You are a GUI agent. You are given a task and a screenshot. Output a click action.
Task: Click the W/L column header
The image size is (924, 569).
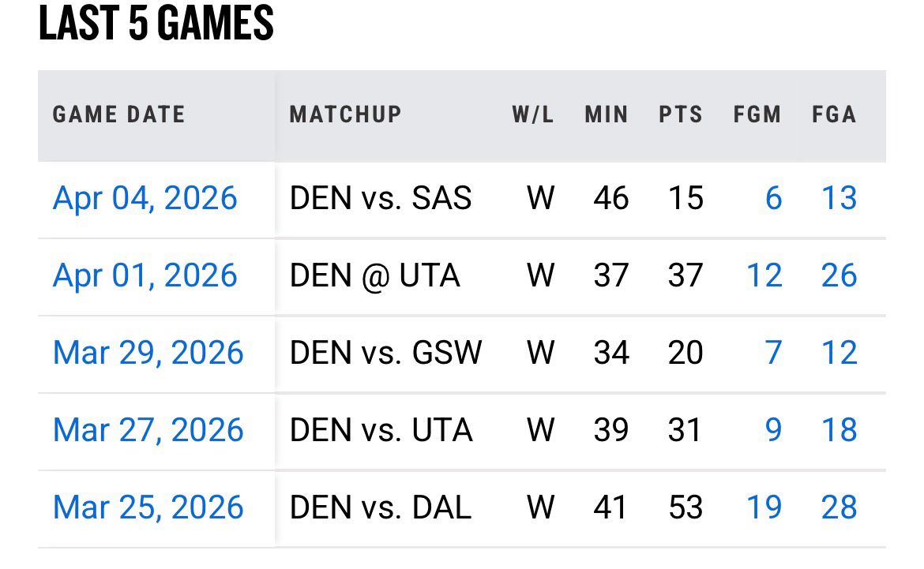pyautogui.click(x=533, y=114)
